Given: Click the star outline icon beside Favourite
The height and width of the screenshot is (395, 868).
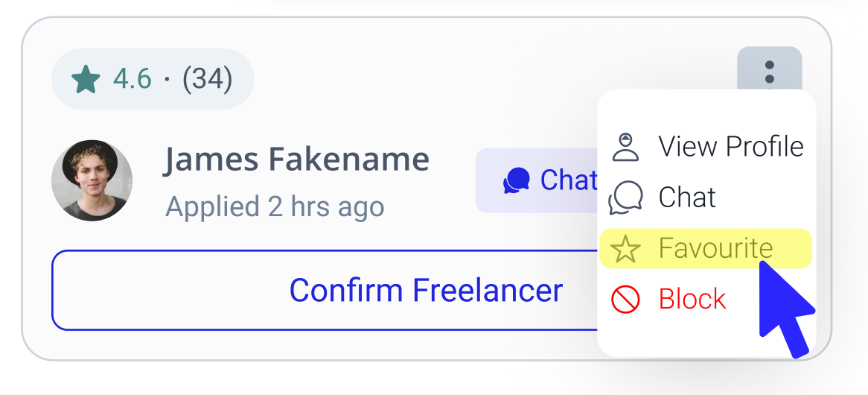Looking at the screenshot, I should tap(625, 249).
